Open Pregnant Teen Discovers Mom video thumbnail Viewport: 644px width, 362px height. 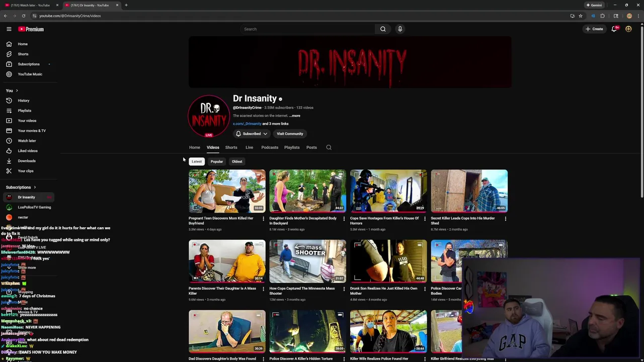(x=227, y=191)
